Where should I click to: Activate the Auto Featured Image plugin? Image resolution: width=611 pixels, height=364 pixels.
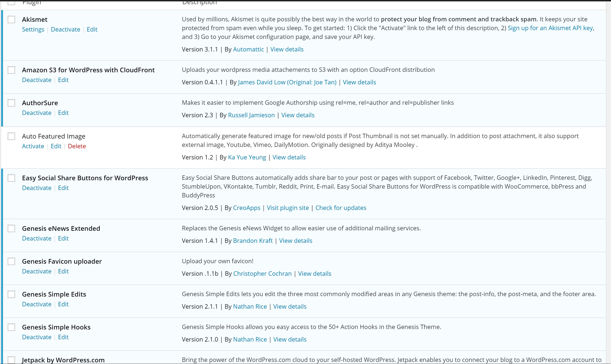(33, 146)
